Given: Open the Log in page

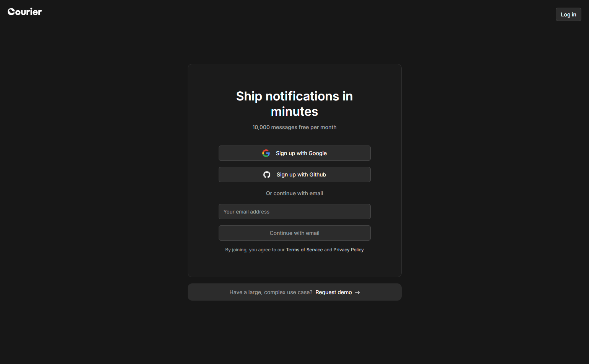Looking at the screenshot, I should pos(568,15).
